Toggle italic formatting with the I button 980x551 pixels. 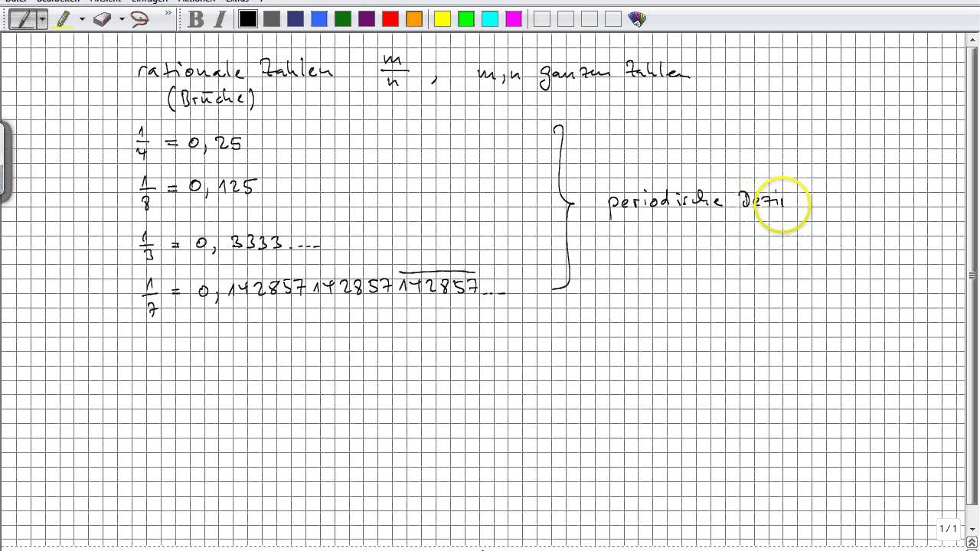point(220,19)
